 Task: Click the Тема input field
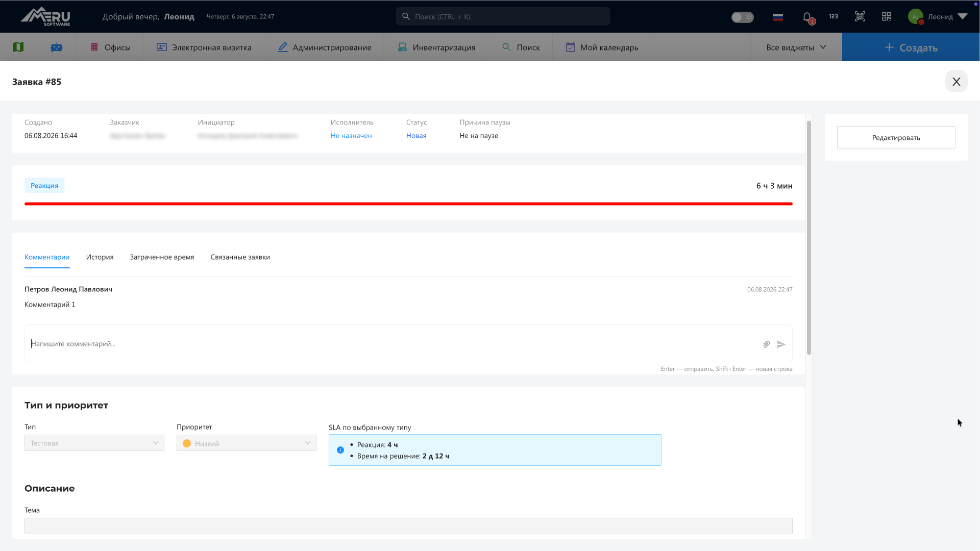point(408,526)
